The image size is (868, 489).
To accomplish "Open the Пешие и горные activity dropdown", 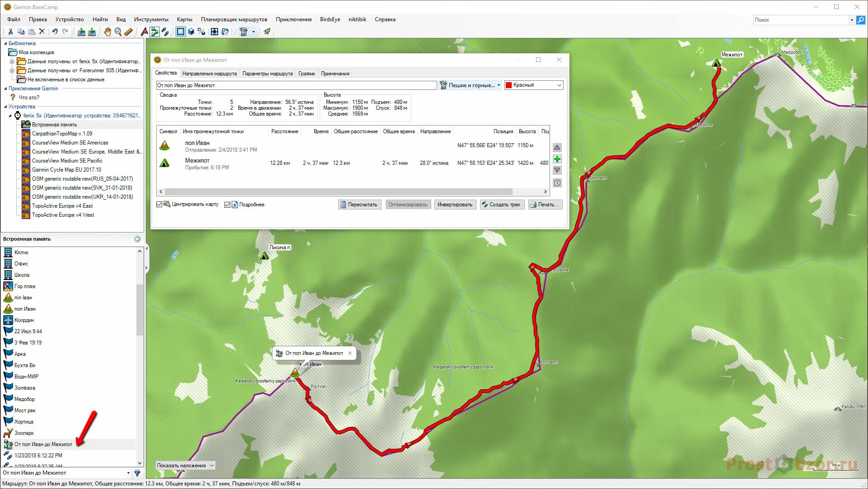I will point(471,85).
